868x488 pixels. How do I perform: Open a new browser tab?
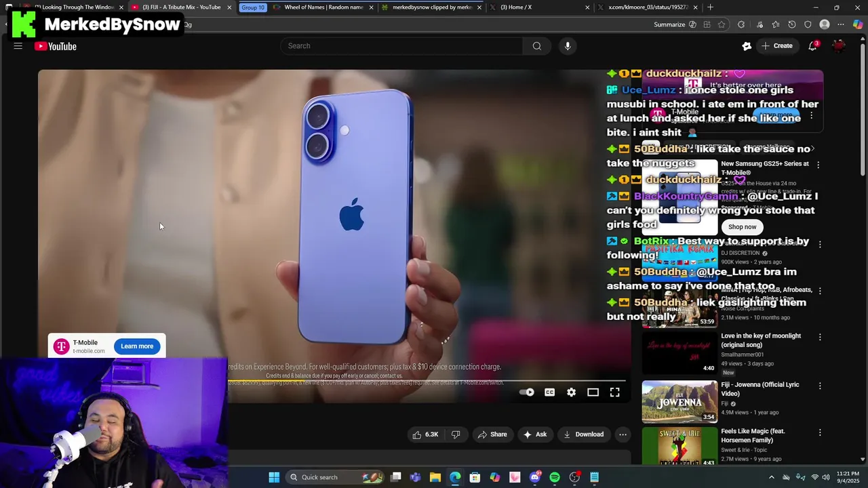tap(710, 7)
